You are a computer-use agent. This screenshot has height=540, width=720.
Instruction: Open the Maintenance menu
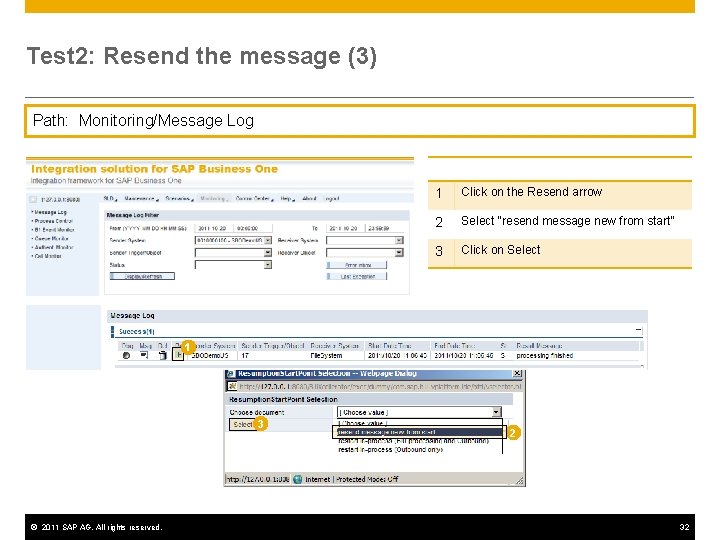tap(141, 198)
